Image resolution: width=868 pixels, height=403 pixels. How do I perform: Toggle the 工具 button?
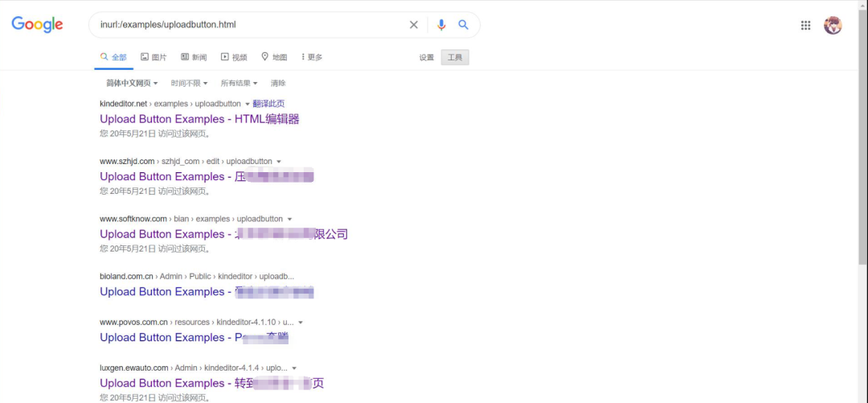point(455,58)
